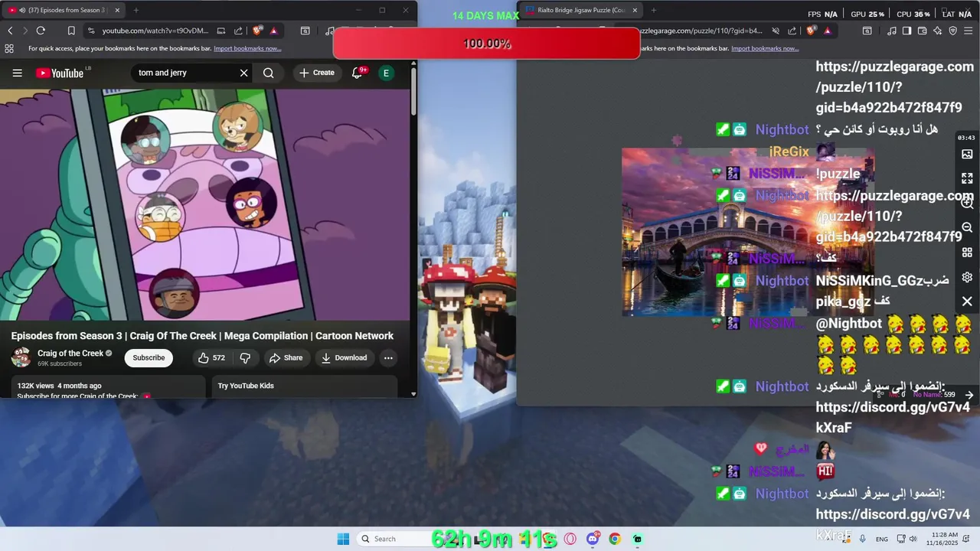Open Leo AI sparkle in puzzle window
Image resolution: width=980 pixels, height=551 pixels.
938,31
